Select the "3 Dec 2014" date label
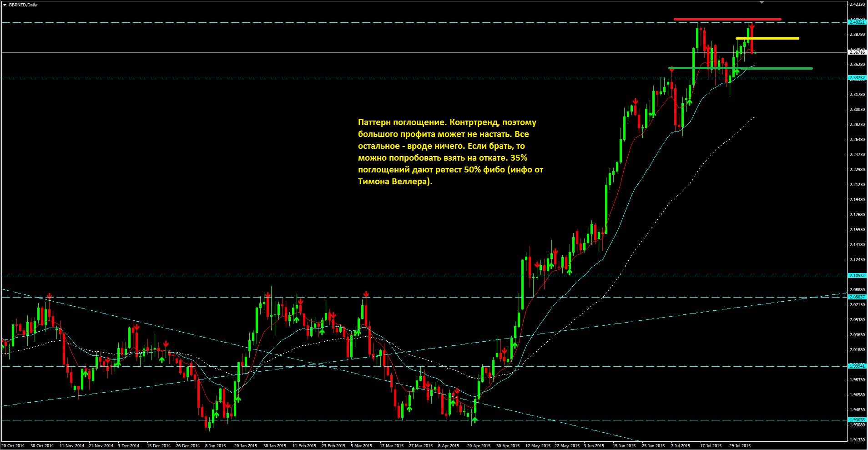The image size is (868, 450). coord(129,446)
